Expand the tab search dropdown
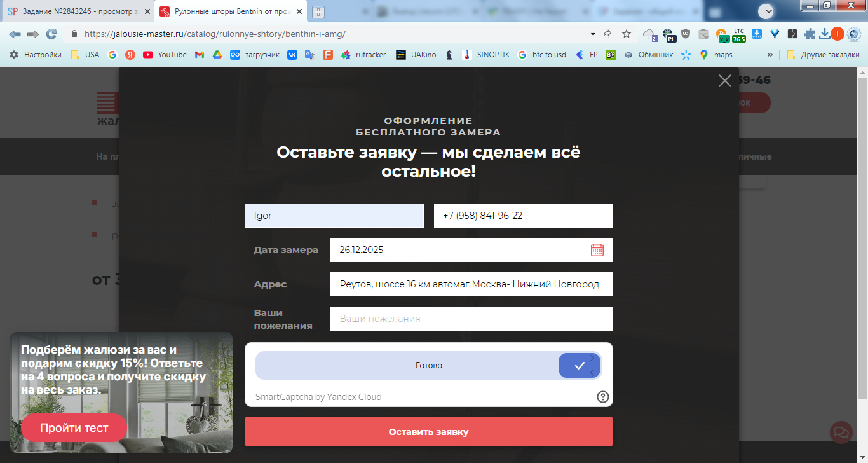 766,11
